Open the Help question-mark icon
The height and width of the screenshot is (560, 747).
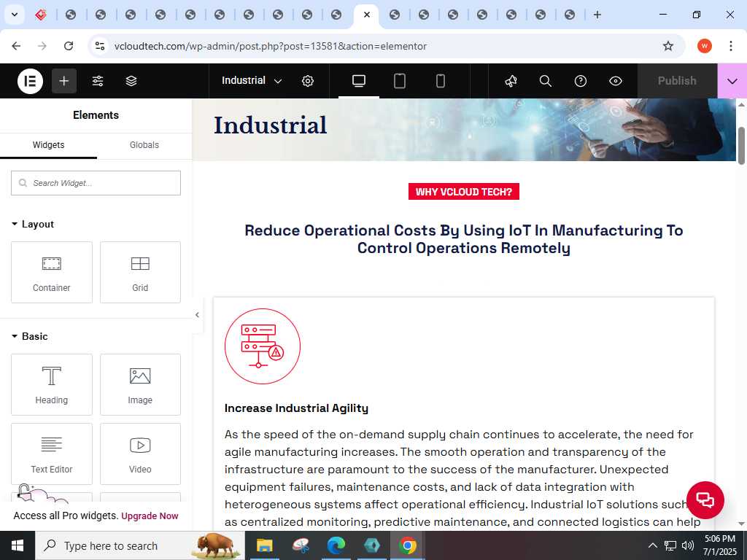[580, 81]
